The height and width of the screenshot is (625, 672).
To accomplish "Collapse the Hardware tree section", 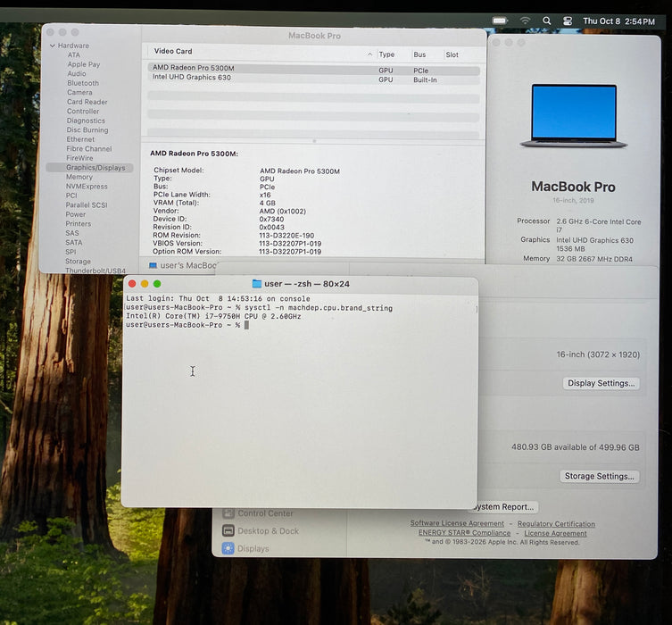I will [x=53, y=46].
